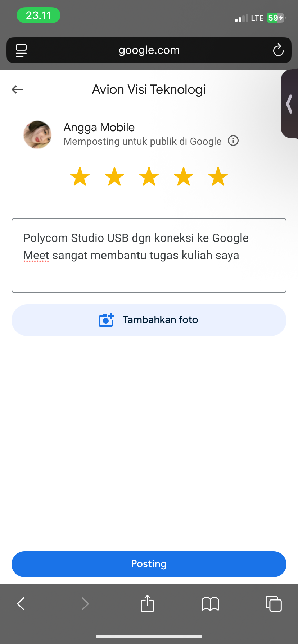This screenshot has width=298, height=644.
Task: Submit review with the Posting button
Action: [149, 564]
